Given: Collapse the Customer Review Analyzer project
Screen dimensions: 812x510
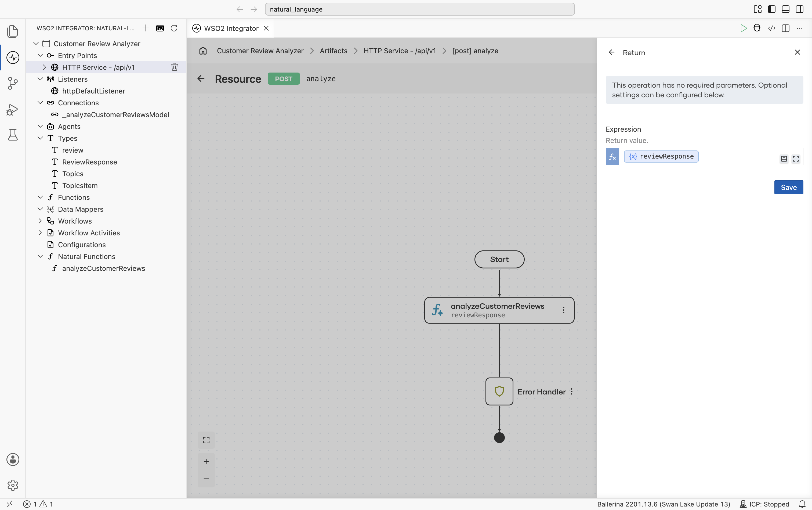Looking at the screenshot, I should 36,44.
